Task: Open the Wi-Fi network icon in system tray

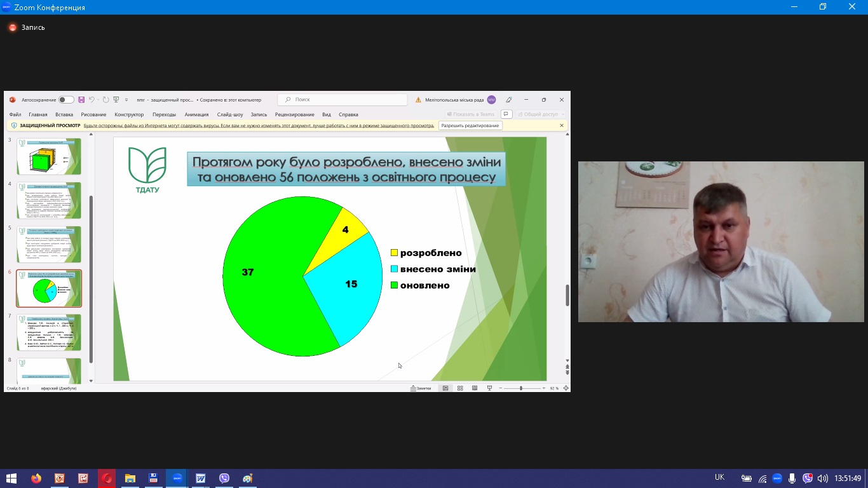Action: (x=763, y=478)
